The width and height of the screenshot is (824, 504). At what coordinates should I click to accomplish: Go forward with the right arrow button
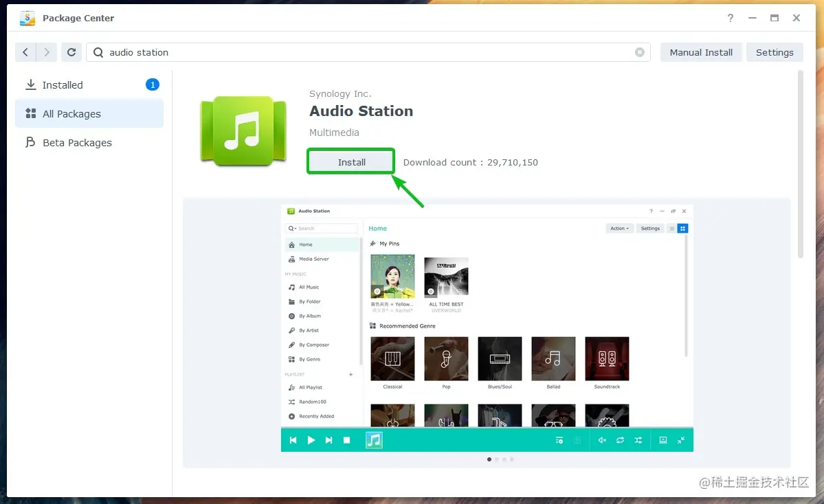pos(46,52)
